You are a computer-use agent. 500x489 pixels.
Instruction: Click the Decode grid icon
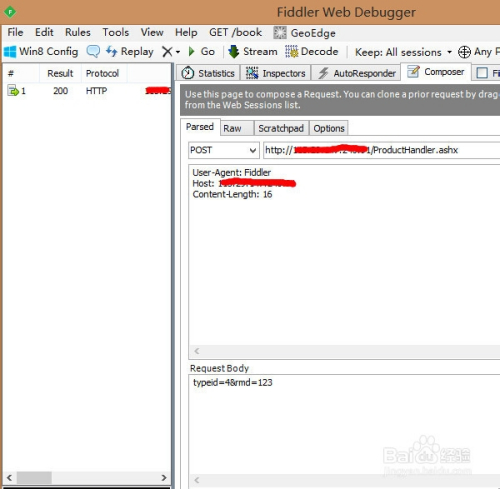point(292,52)
